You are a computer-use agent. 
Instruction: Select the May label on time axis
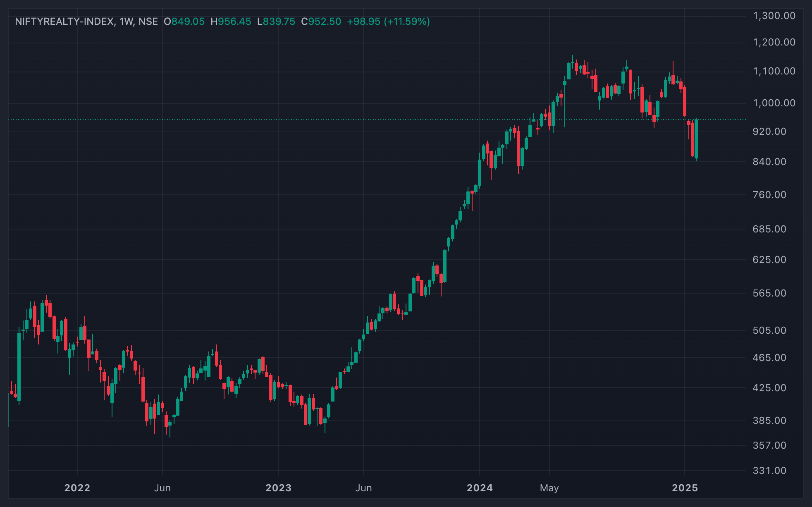(549, 488)
